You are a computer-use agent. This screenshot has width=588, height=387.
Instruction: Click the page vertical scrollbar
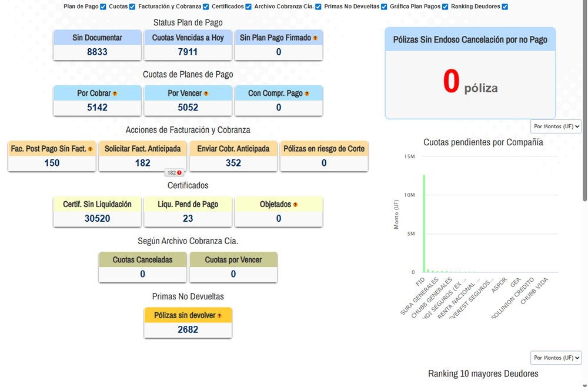(x=584, y=118)
